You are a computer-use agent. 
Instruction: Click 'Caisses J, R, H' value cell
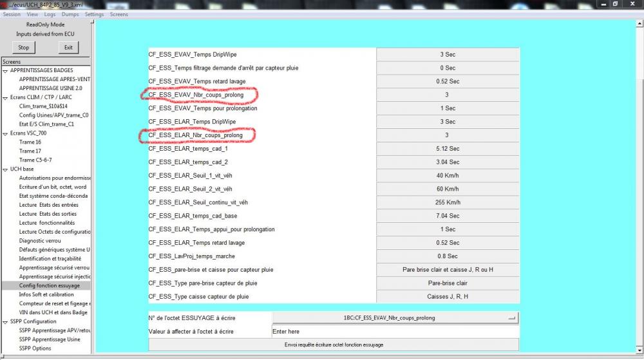[x=448, y=296]
